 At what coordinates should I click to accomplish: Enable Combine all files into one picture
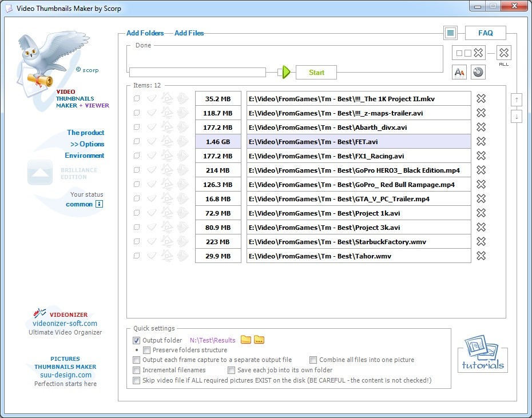[x=313, y=360]
